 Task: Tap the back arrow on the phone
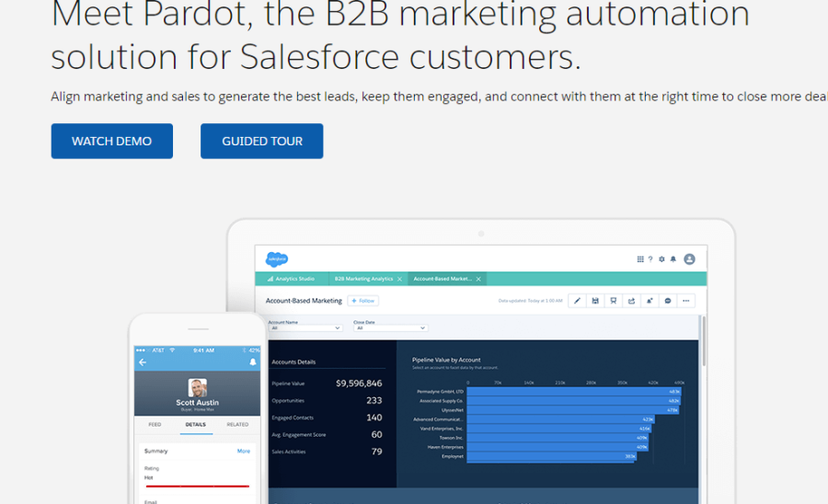143,362
